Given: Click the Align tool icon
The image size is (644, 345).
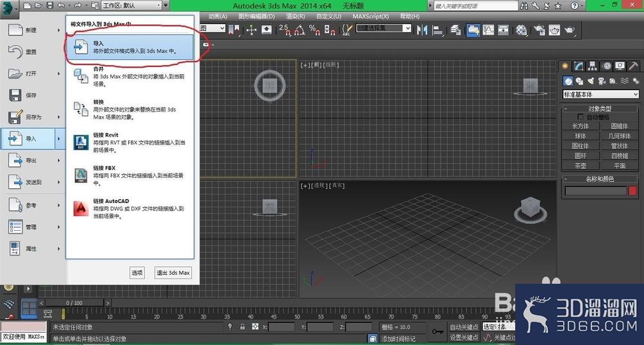Looking at the screenshot, I should 438,30.
